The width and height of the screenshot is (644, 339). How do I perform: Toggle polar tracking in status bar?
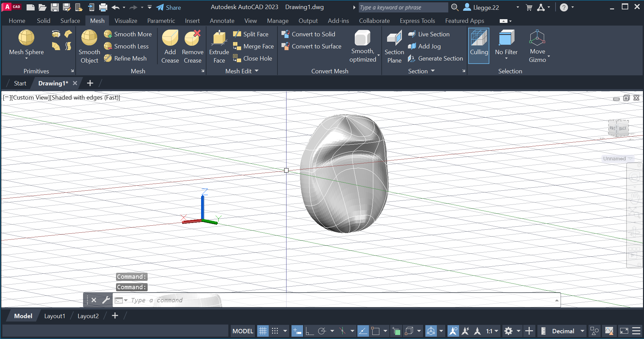pyautogui.click(x=322, y=331)
